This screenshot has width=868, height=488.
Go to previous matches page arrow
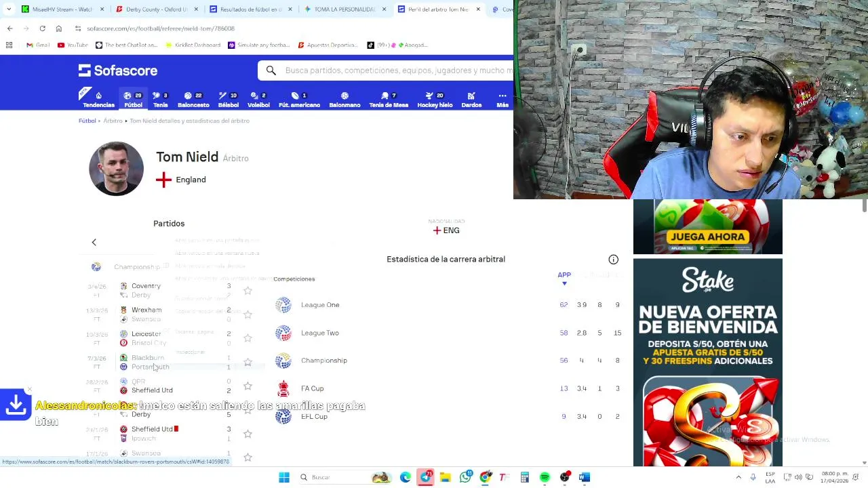[94, 242]
